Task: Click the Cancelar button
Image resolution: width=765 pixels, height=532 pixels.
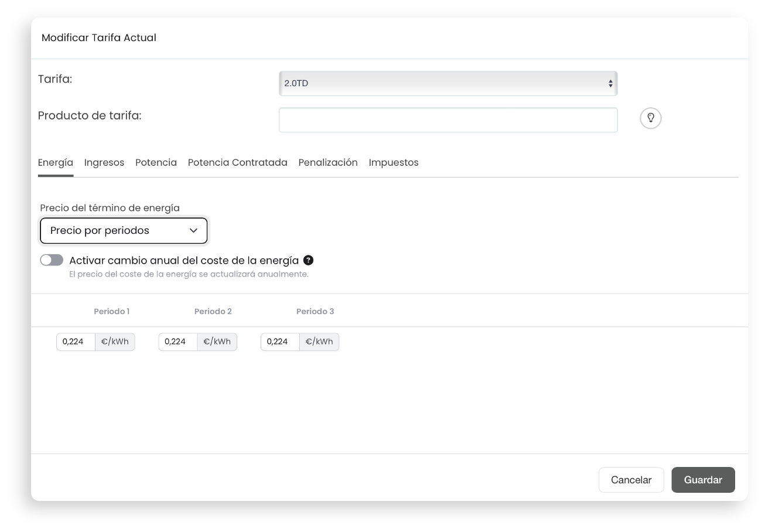Action: [631, 480]
